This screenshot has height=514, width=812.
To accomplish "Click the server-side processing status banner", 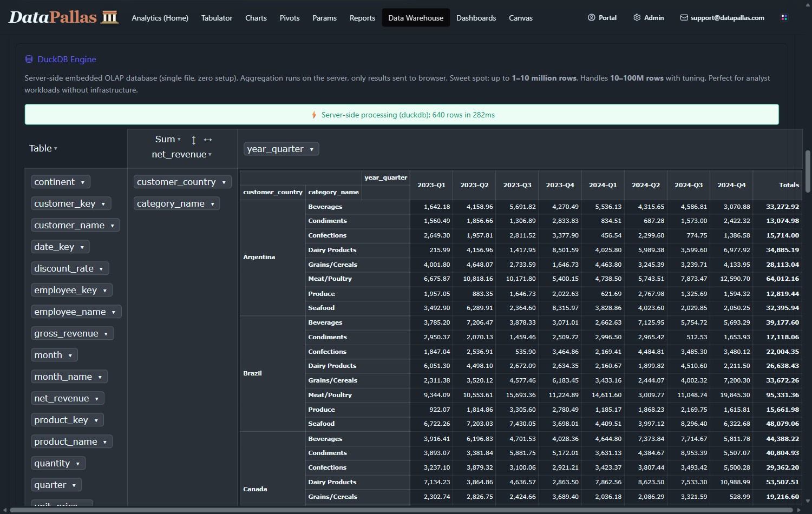I will pos(402,115).
